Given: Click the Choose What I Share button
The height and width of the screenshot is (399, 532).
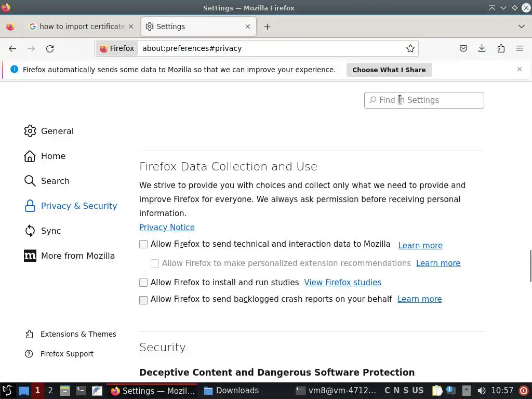Looking at the screenshot, I should pyautogui.click(x=389, y=70).
